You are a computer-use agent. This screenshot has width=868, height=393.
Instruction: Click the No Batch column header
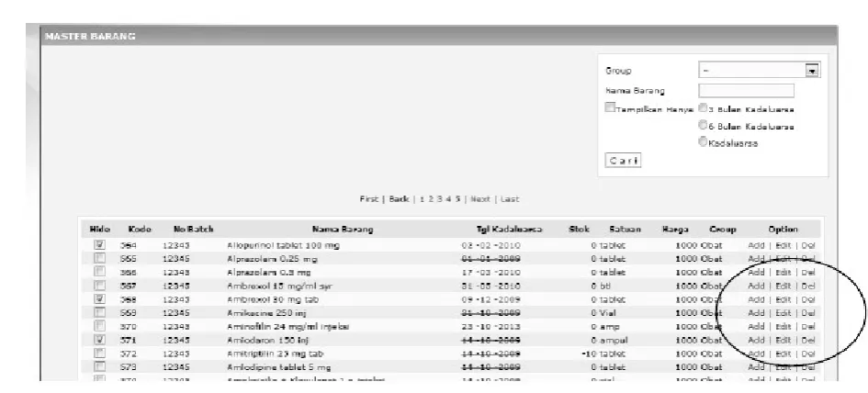tap(193, 230)
